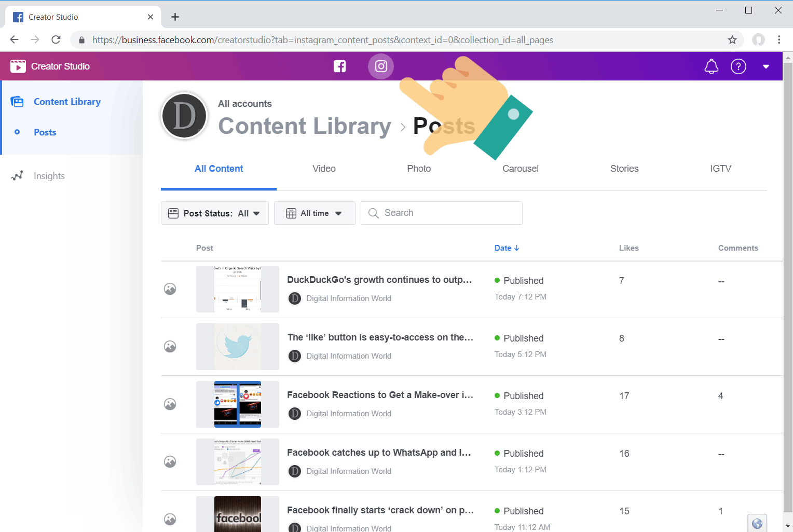Click the photo icon beside Facebook Reactions post
The width and height of the screenshot is (793, 532).
click(x=170, y=404)
